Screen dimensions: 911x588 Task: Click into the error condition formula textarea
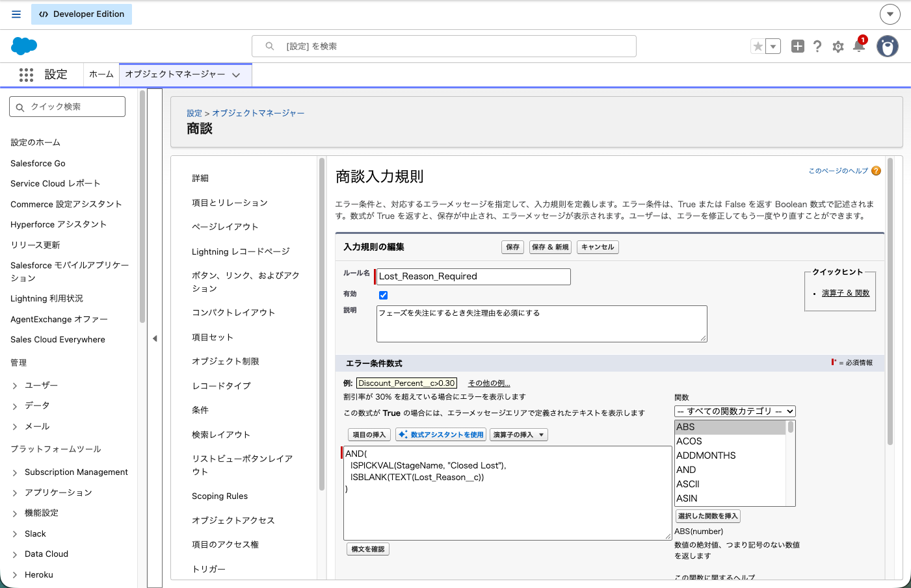click(507, 493)
